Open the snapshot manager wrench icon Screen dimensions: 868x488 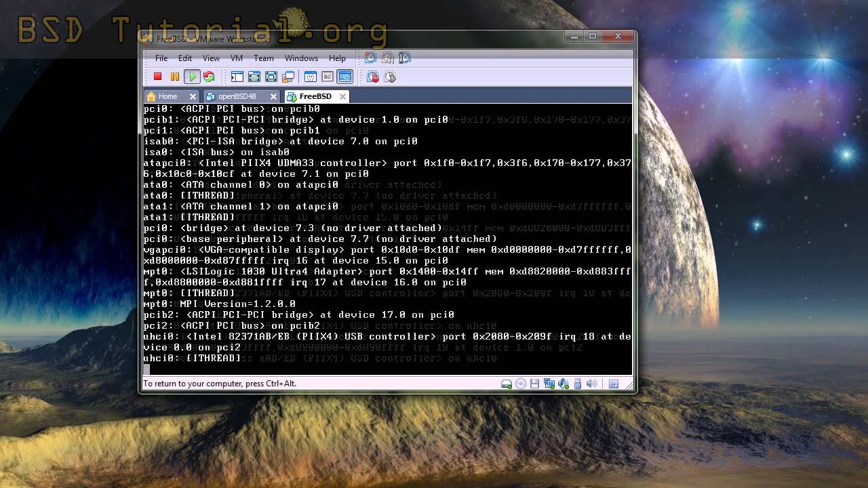[x=405, y=58]
